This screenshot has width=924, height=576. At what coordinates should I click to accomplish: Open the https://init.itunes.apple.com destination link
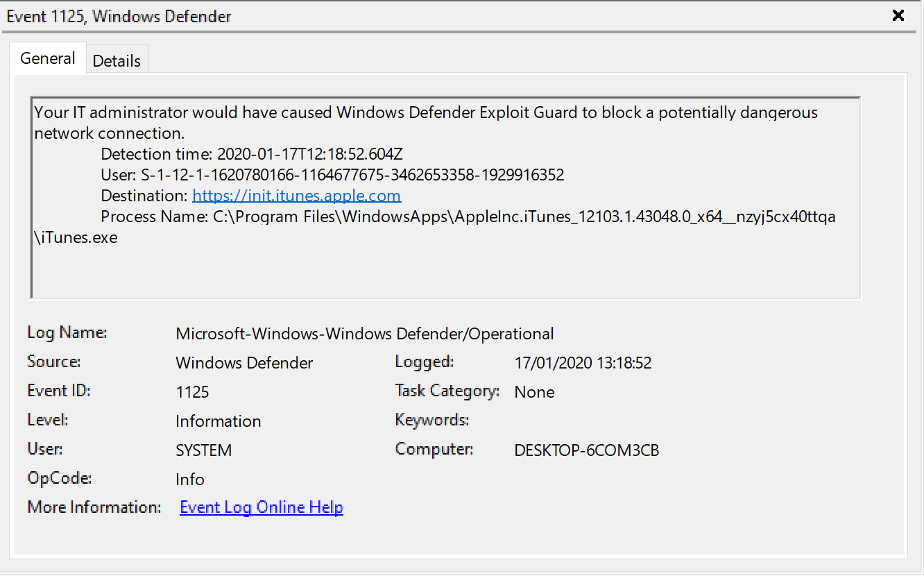pos(296,195)
